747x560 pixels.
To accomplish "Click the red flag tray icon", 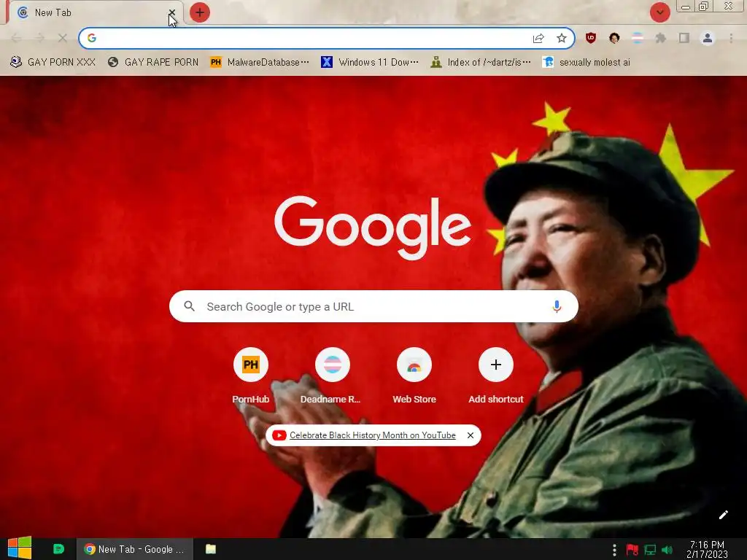I will point(632,550).
